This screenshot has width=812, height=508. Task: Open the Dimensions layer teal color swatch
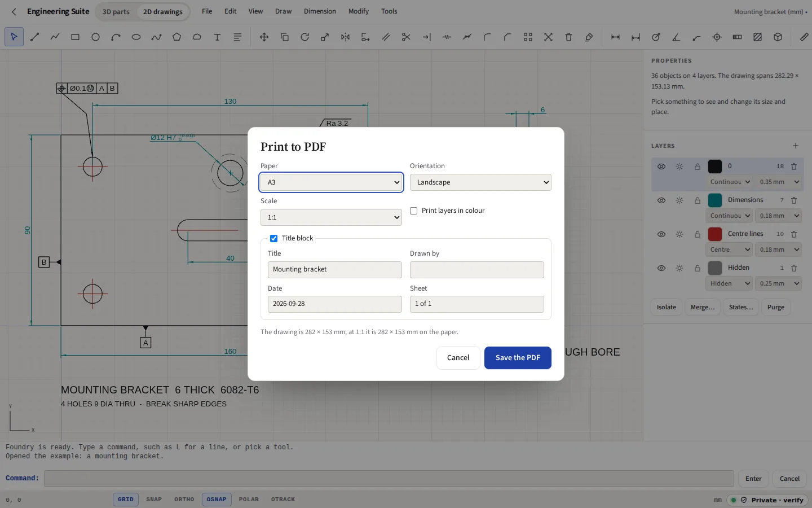(x=715, y=200)
